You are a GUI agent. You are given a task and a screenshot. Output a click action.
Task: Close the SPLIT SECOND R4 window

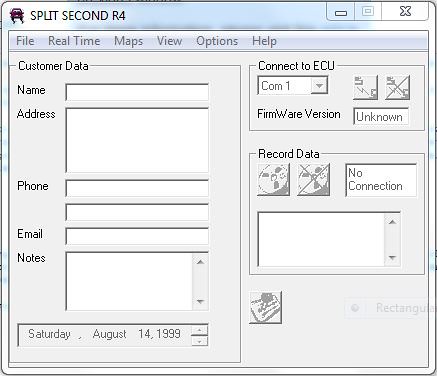point(405,11)
